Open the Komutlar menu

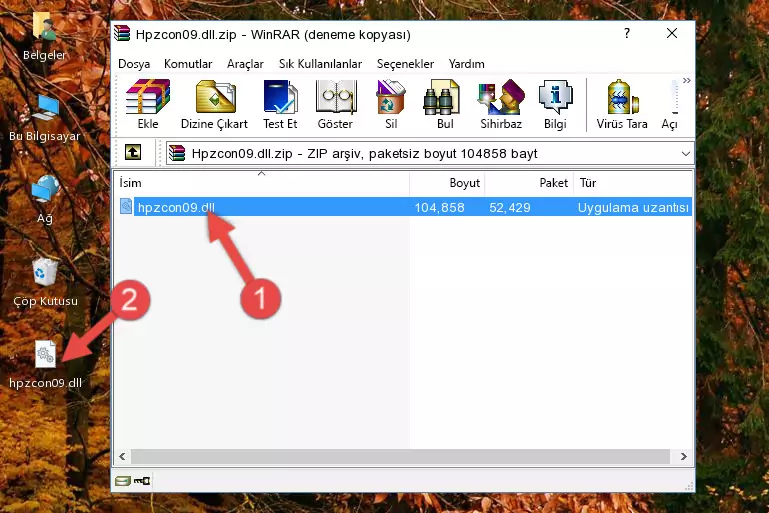188,64
